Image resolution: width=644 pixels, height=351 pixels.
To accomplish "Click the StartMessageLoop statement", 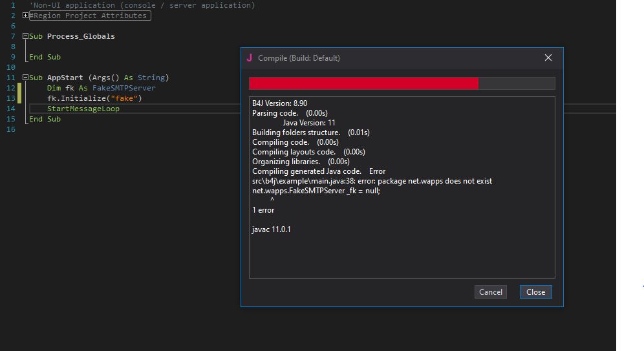I will pos(83,109).
